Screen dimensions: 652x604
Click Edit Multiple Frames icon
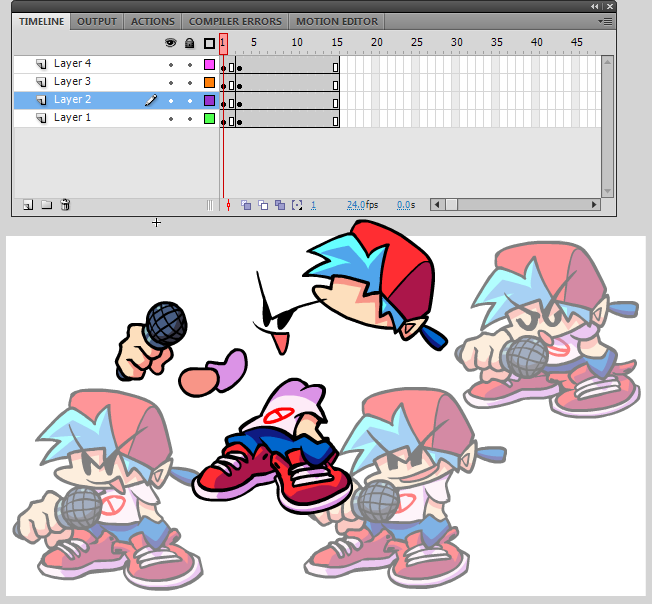(x=280, y=205)
